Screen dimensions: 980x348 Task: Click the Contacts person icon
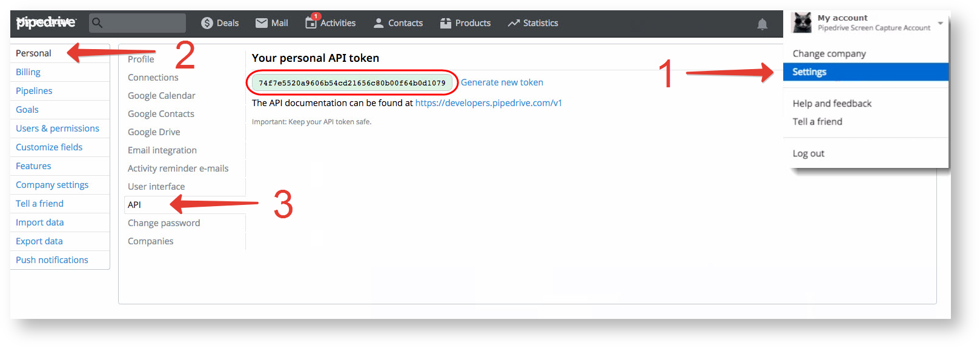point(379,23)
